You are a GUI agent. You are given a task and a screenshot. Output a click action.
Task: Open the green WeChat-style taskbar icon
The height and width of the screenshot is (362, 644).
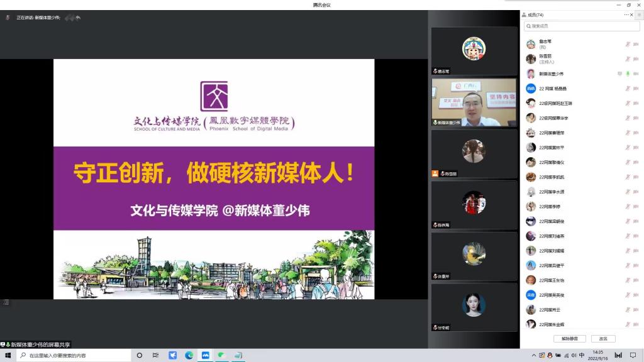coord(222,356)
